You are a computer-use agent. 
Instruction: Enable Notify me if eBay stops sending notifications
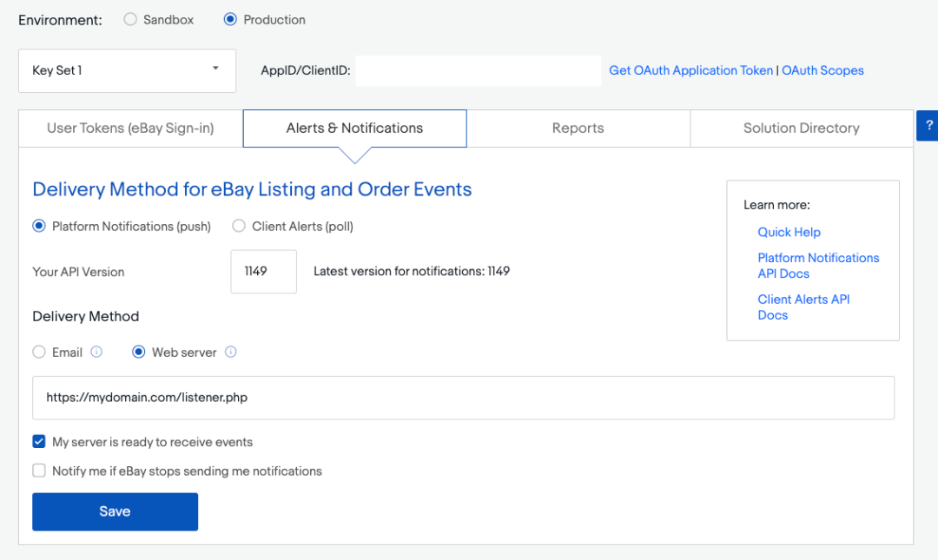pyautogui.click(x=39, y=471)
